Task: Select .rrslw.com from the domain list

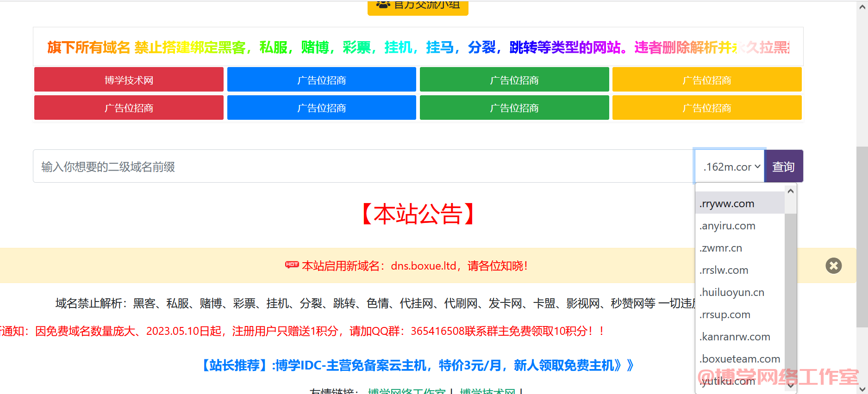Action: [x=740, y=270]
